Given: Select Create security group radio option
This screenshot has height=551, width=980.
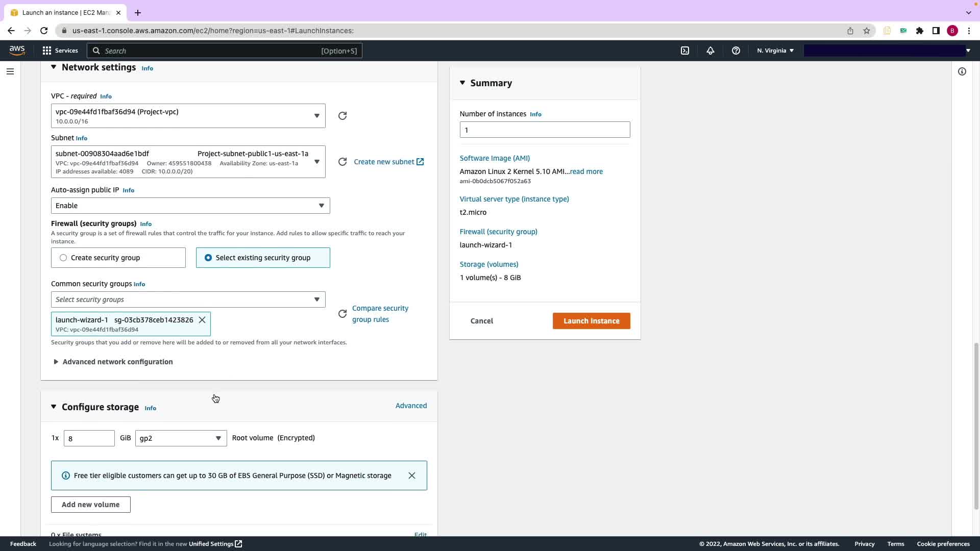Looking at the screenshot, I should tap(63, 258).
